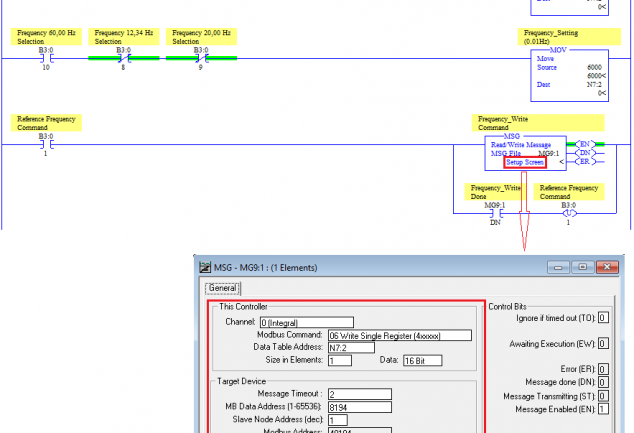Click the ER output of MSG block
Viewport: 634px width, 433px height.
[x=585, y=162]
